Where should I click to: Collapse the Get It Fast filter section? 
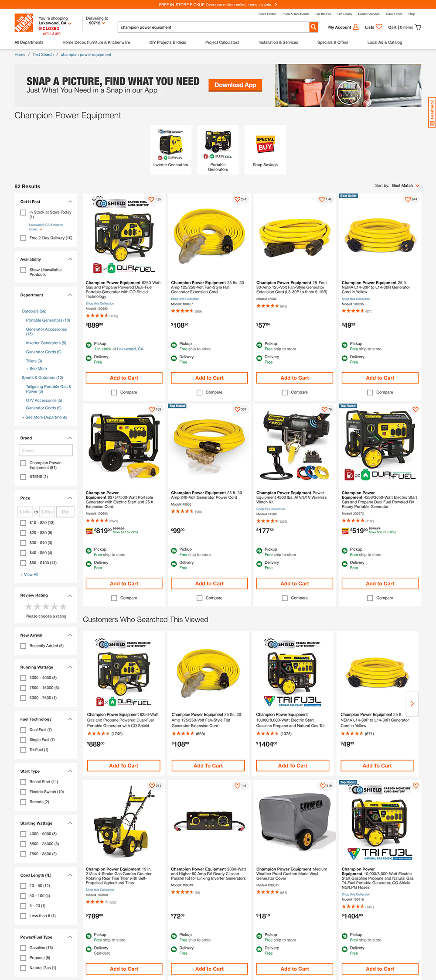tap(70, 202)
